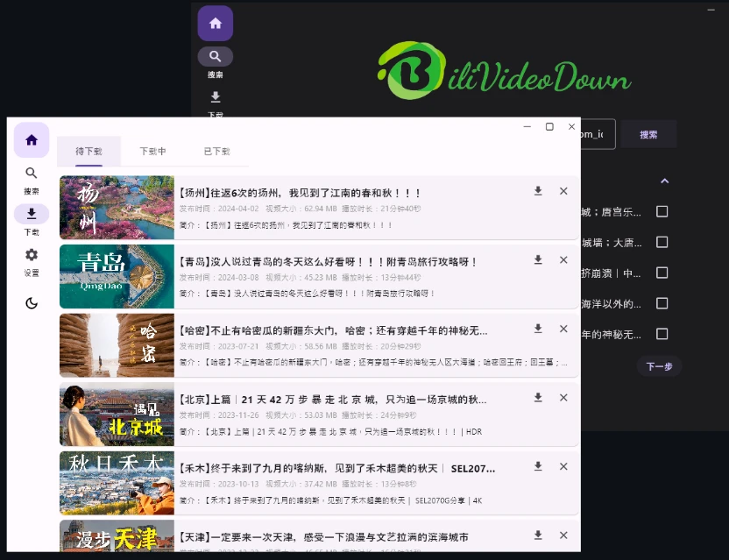
Task: Collapse the list with the chevron-up arrow
Action: click(664, 181)
